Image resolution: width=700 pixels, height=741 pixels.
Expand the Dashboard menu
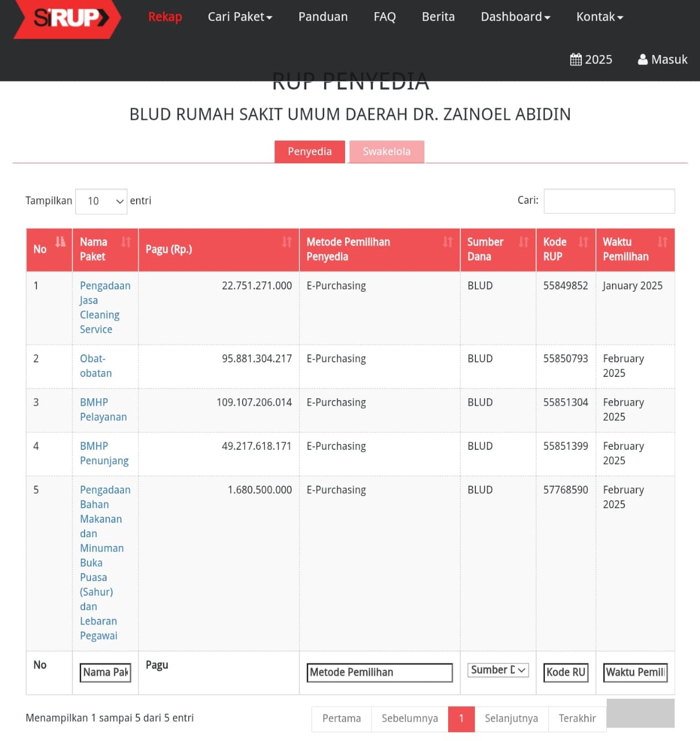pyautogui.click(x=515, y=17)
